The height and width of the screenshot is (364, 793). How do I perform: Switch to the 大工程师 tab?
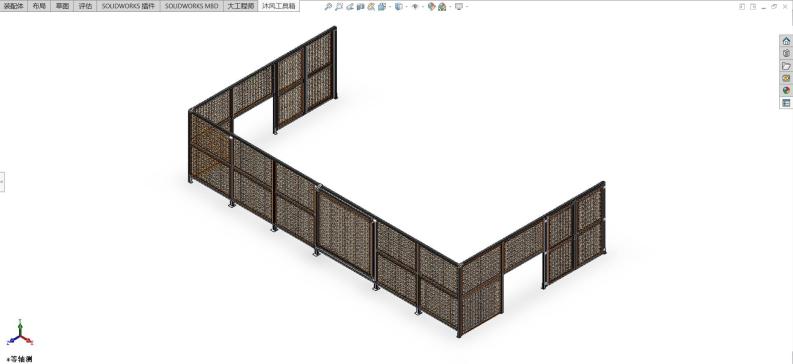coord(240,6)
